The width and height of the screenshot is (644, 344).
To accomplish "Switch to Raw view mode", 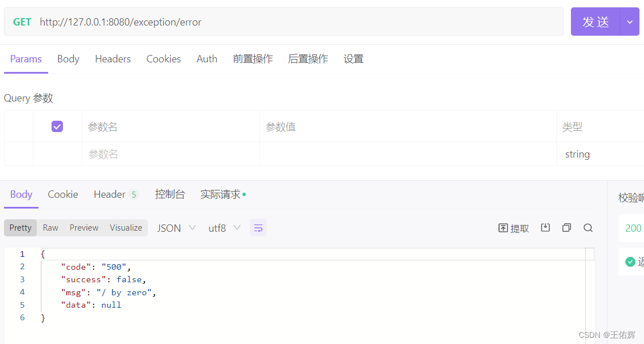I will click(50, 228).
